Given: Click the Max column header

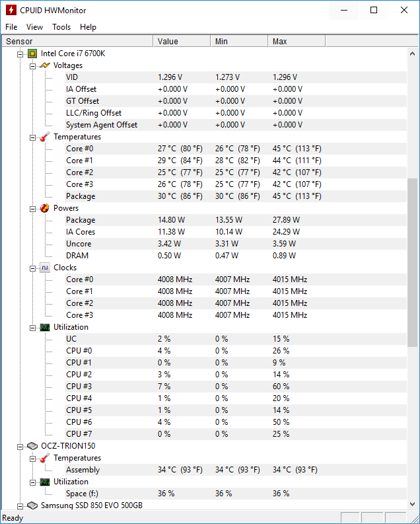Looking at the screenshot, I should (x=297, y=42).
